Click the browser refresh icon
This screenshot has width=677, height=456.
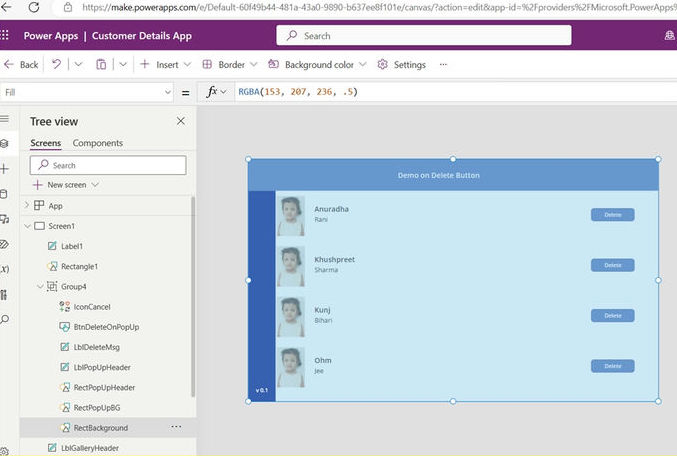pos(34,7)
